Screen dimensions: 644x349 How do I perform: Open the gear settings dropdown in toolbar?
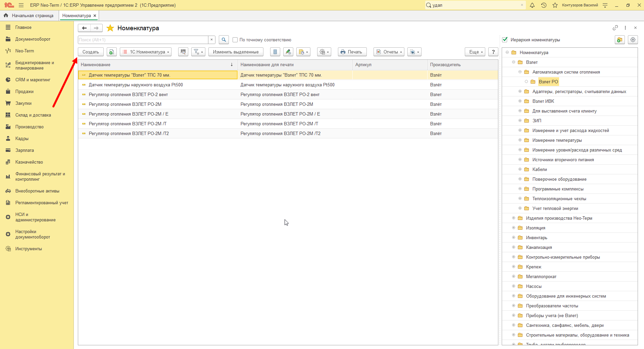click(x=324, y=52)
